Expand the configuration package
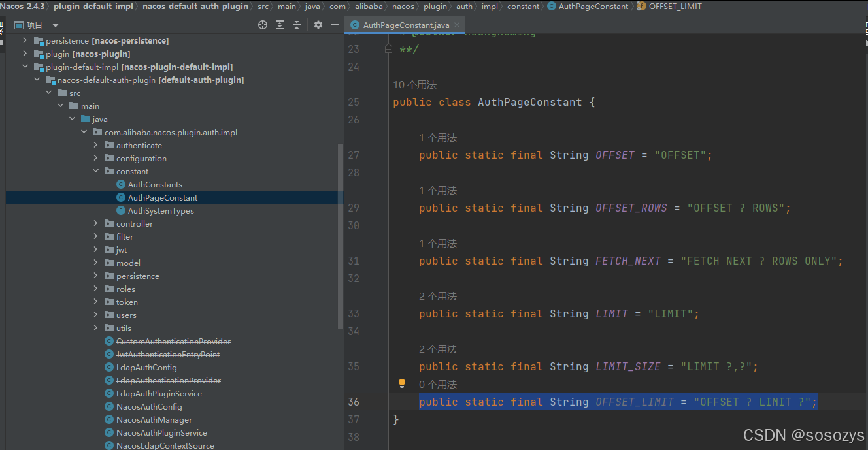 click(96, 158)
